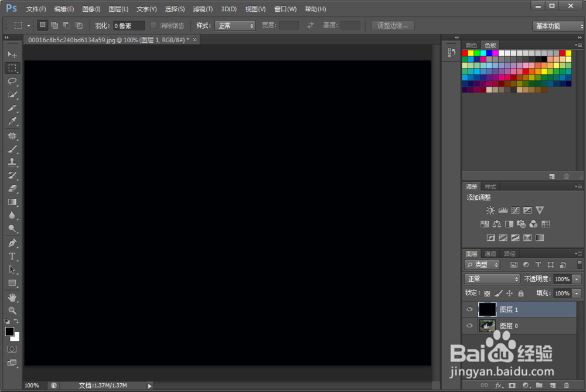The image size is (586, 392).
Task: Switch to the 颜色 panel tab
Action: point(471,45)
